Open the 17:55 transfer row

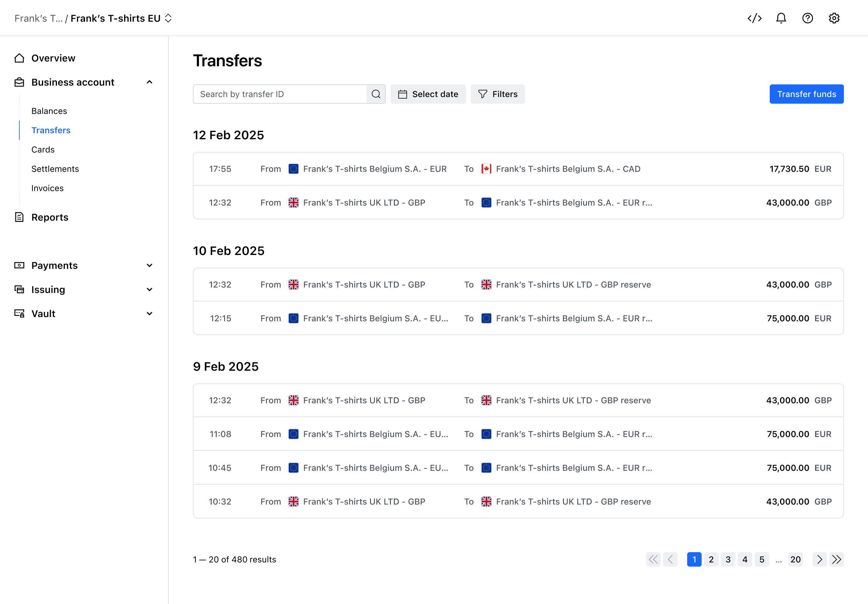click(518, 169)
